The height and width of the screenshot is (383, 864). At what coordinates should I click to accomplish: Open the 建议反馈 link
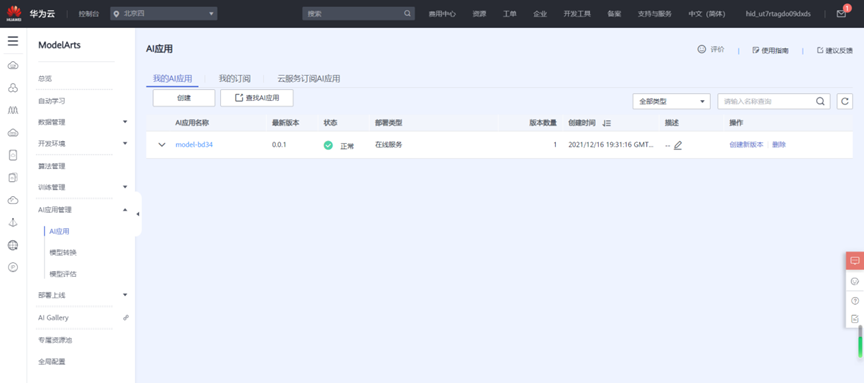tap(834, 50)
